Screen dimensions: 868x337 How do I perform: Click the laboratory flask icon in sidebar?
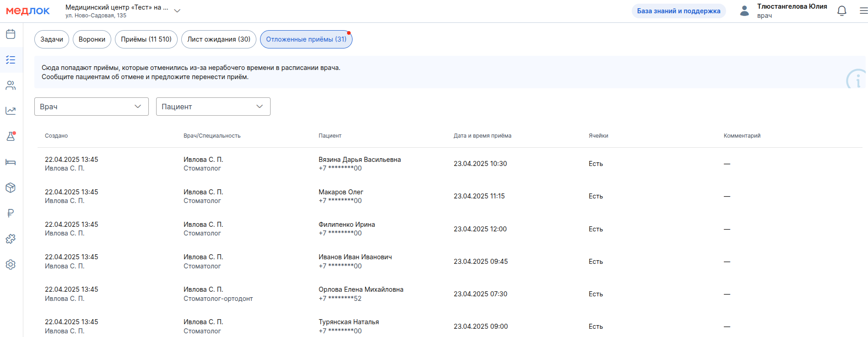(x=11, y=136)
